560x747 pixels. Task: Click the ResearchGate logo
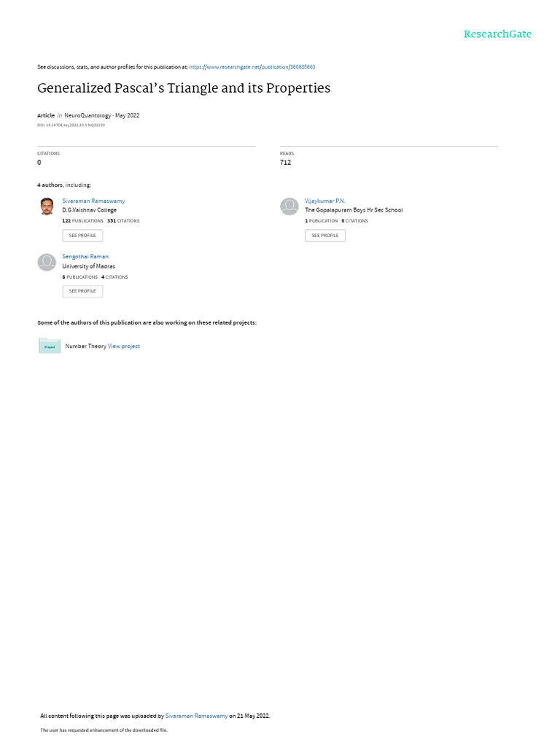[x=497, y=34]
